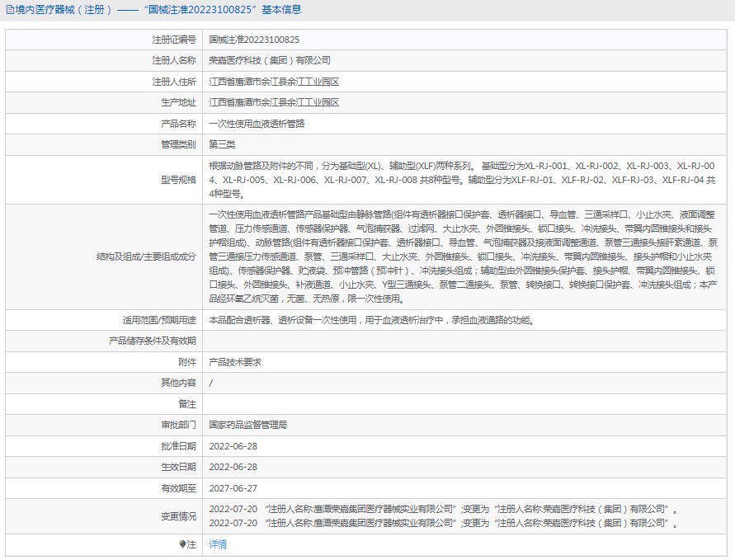Click address value in 生产地址 row
Screen dimensions: 735x560
click(x=274, y=102)
